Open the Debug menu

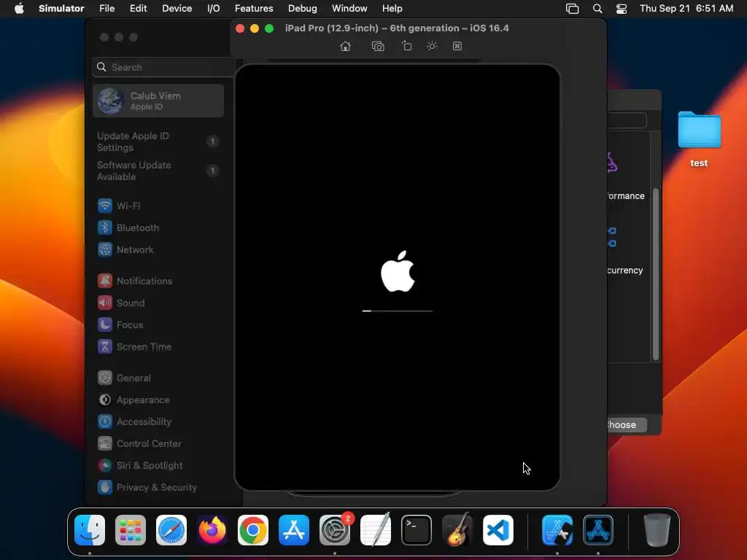click(x=303, y=9)
